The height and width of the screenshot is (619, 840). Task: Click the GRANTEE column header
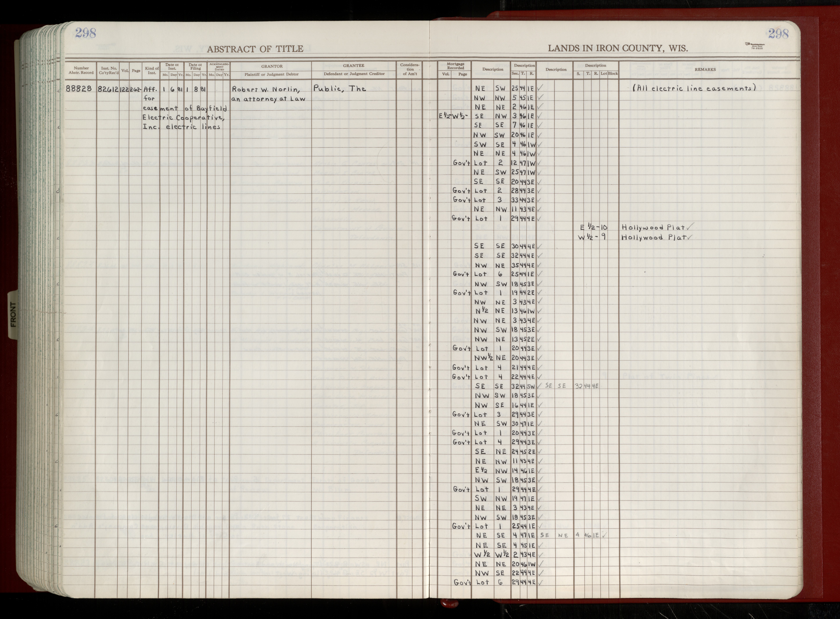coord(354,66)
